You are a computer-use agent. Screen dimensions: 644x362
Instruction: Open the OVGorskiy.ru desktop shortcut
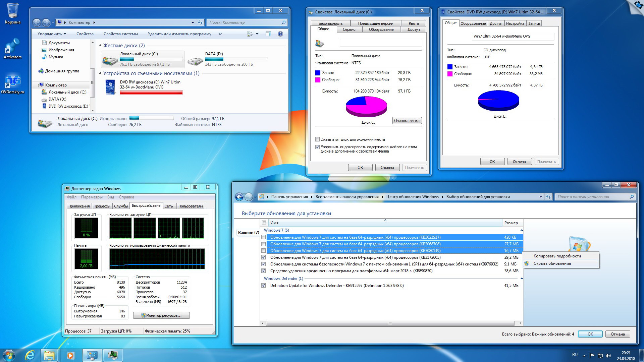point(12,84)
